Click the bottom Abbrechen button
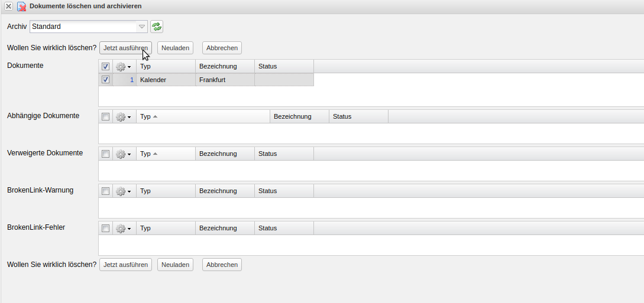644x303 pixels. (222, 265)
